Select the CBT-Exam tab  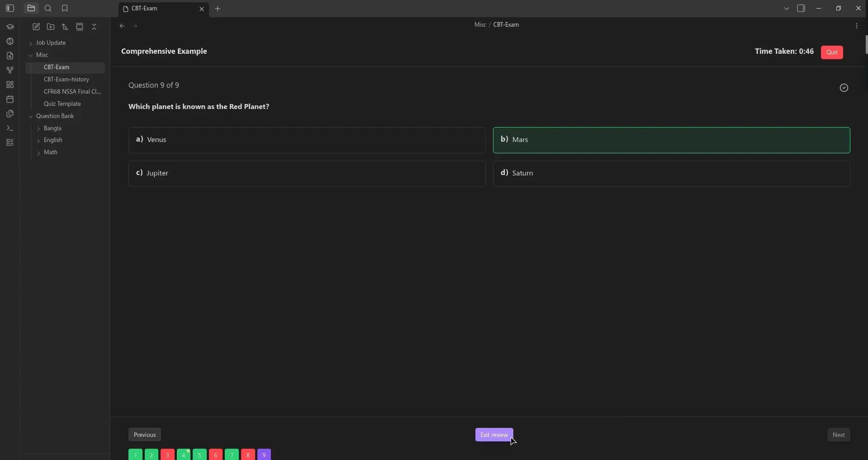pos(164,9)
